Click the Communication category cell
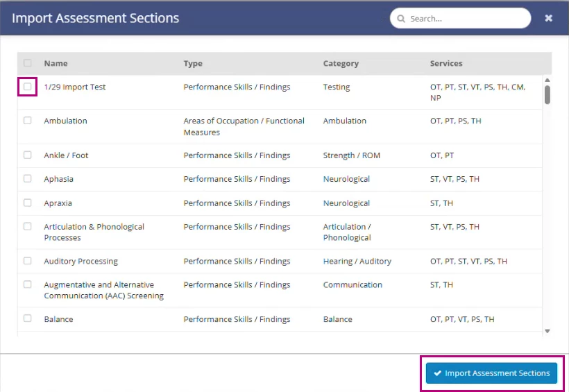 pyautogui.click(x=353, y=285)
